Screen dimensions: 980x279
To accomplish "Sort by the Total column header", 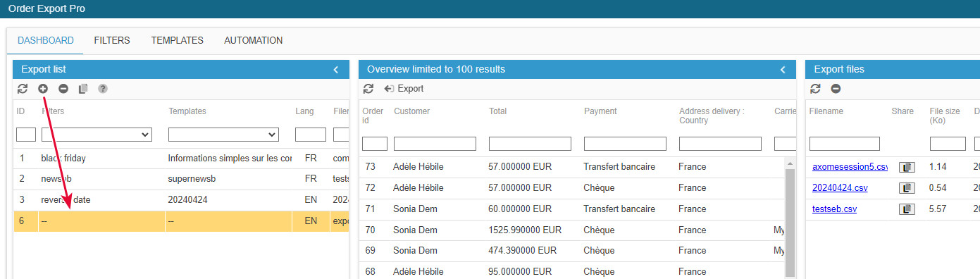I will coord(498,111).
